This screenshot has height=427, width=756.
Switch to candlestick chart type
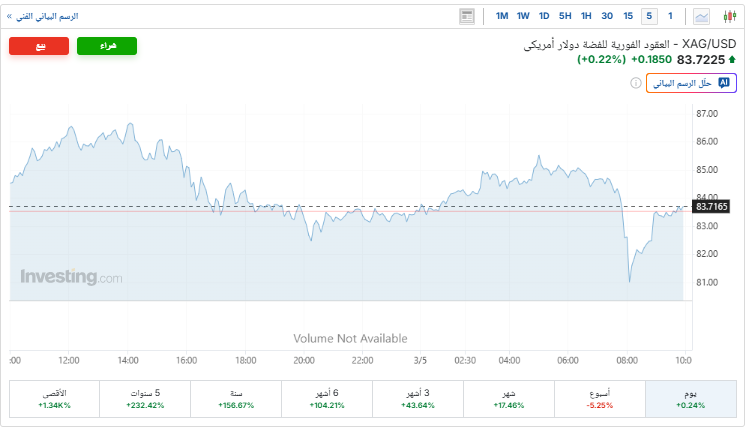tap(729, 16)
